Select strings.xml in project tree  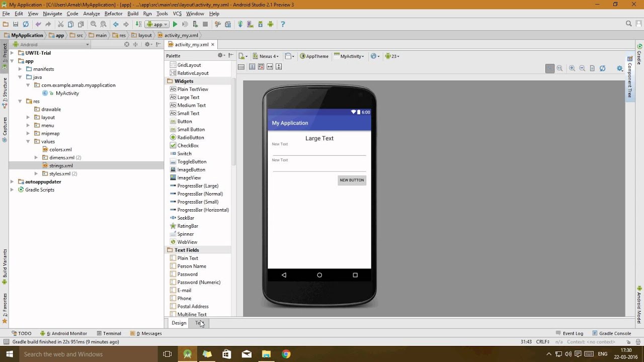(x=61, y=165)
